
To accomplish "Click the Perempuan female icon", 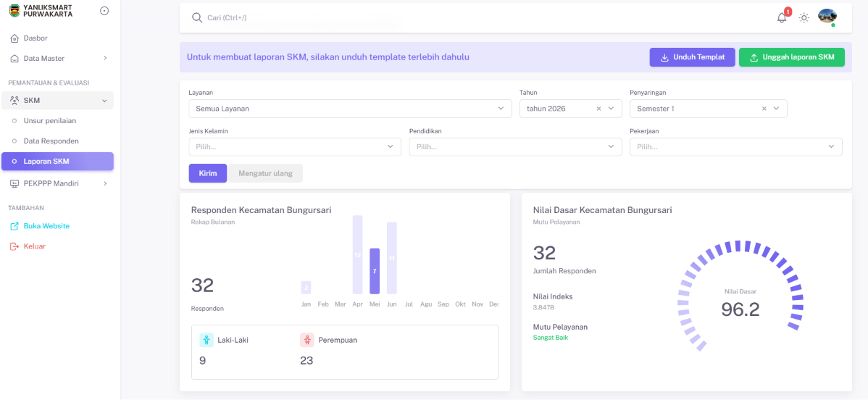I will pos(307,340).
